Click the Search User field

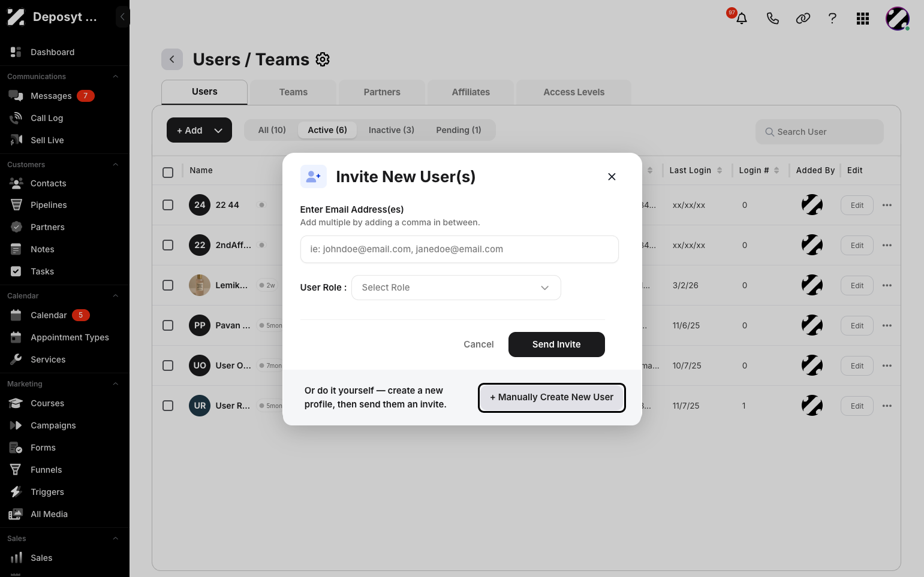pos(820,132)
